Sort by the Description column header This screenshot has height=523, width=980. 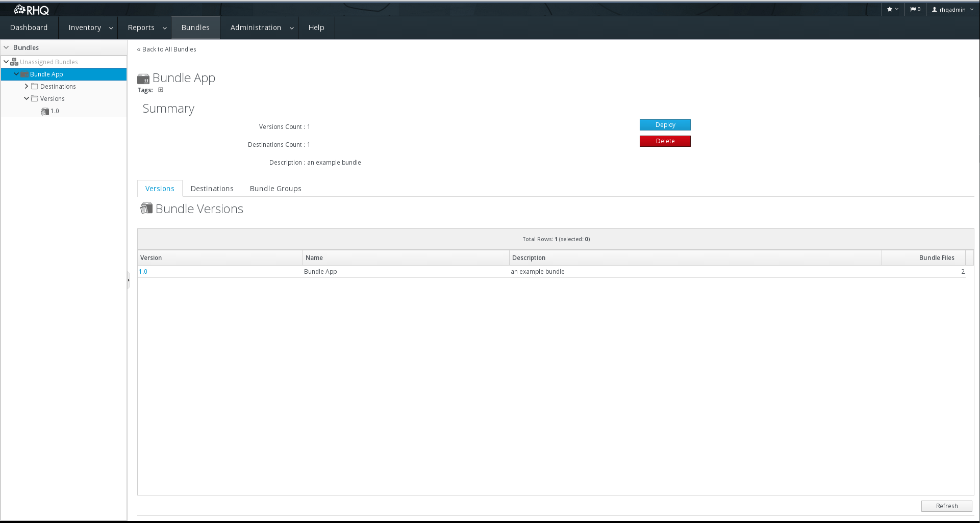(695, 258)
